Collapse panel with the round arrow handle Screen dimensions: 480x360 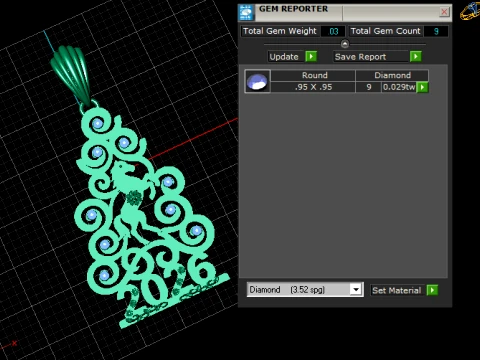coord(345,44)
